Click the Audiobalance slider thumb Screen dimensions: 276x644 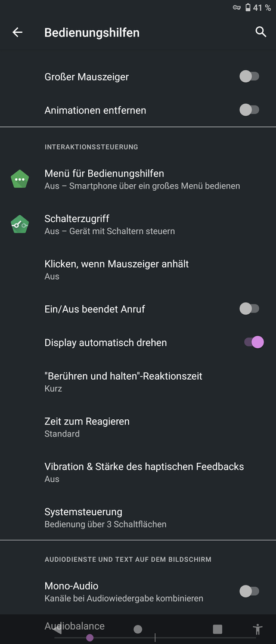coord(90,638)
